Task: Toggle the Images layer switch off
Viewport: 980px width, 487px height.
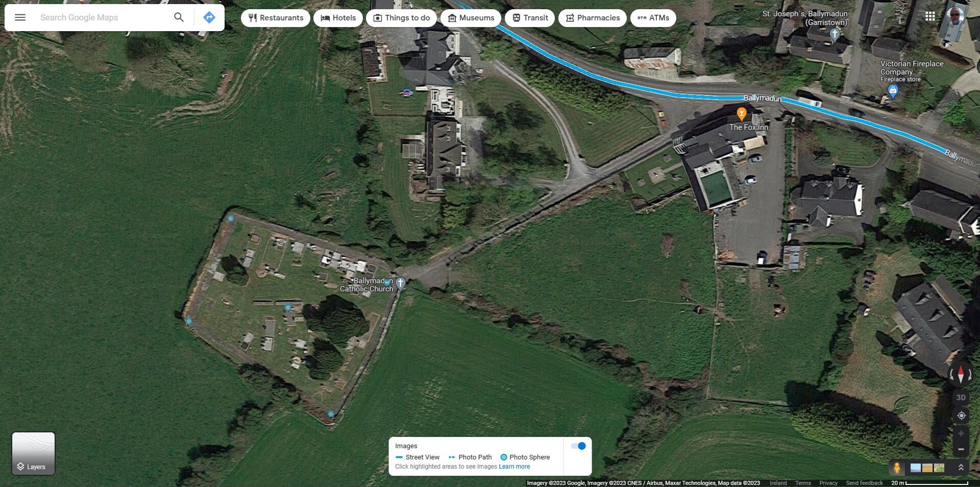Action: click(x=578, y=446)
